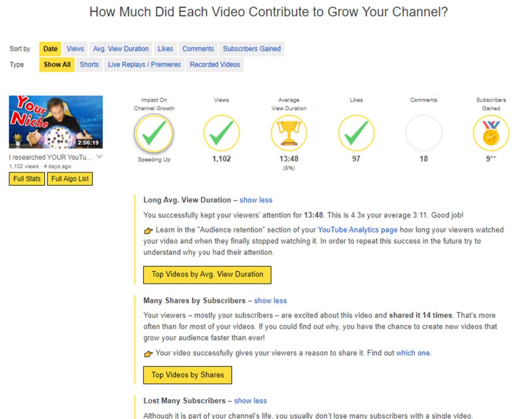Open the Your Niche video thumbnail
The image size is (532, 419).
tap(56, 122)
